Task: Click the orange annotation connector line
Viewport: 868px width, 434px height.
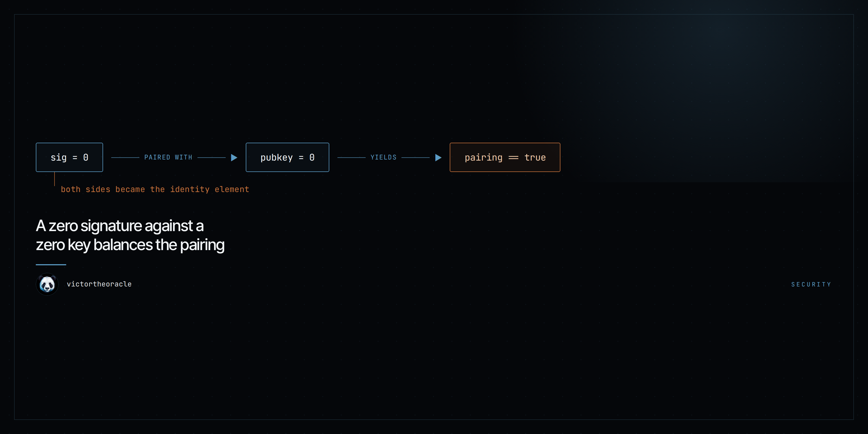Action: point(54,179)
